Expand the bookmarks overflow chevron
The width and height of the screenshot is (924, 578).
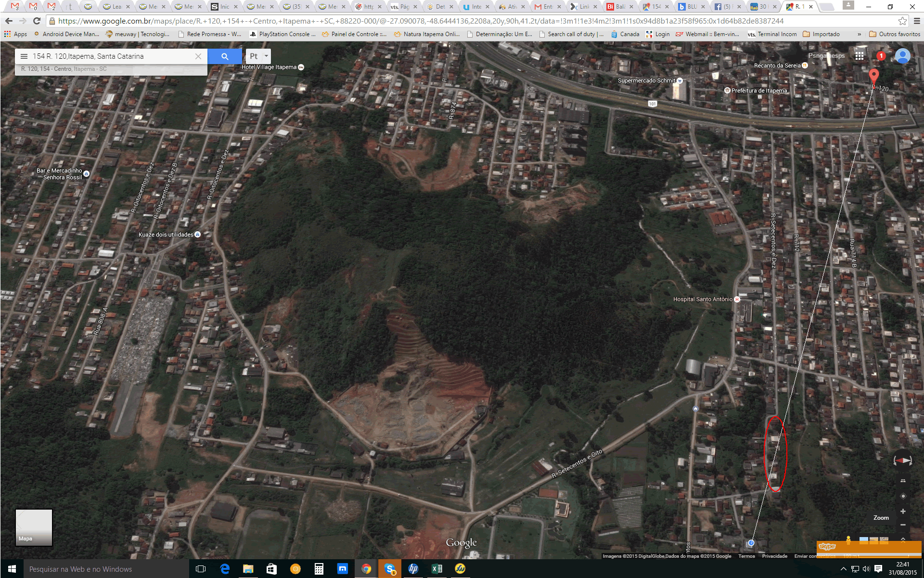click(x=859, y=34)
